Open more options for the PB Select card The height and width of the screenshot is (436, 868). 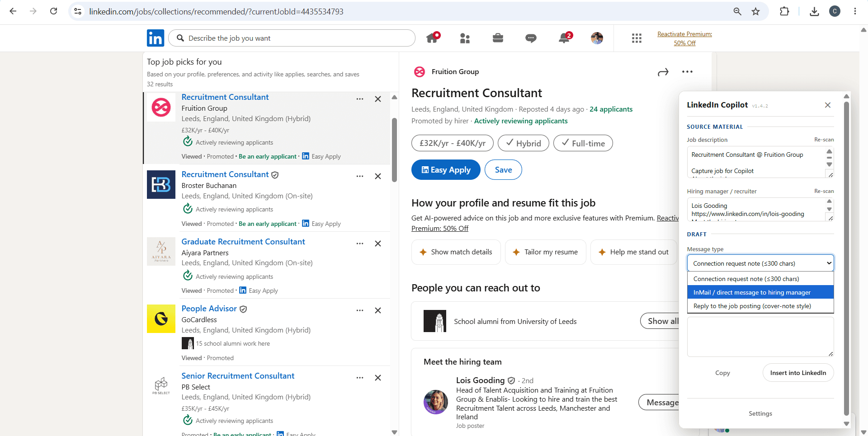[x=360, y=378]
